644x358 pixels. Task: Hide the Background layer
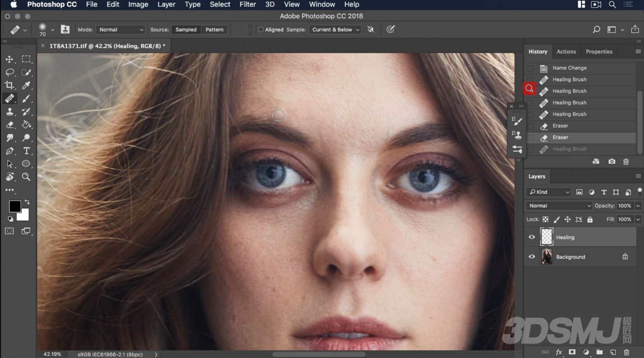click(532, 257)
